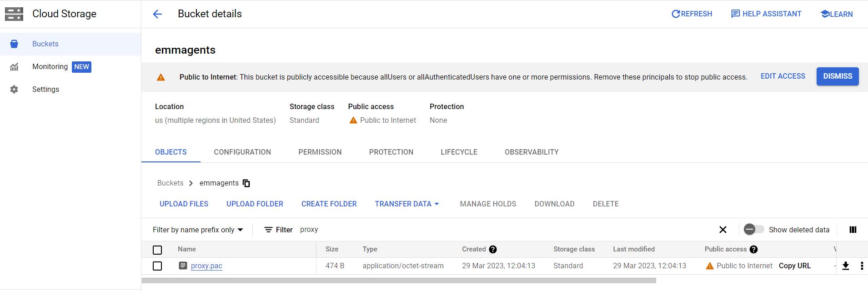The image size is (868, 291).
Task: Switch to the Permission tab
Action: pyautogui.click(x=320, y=152)
